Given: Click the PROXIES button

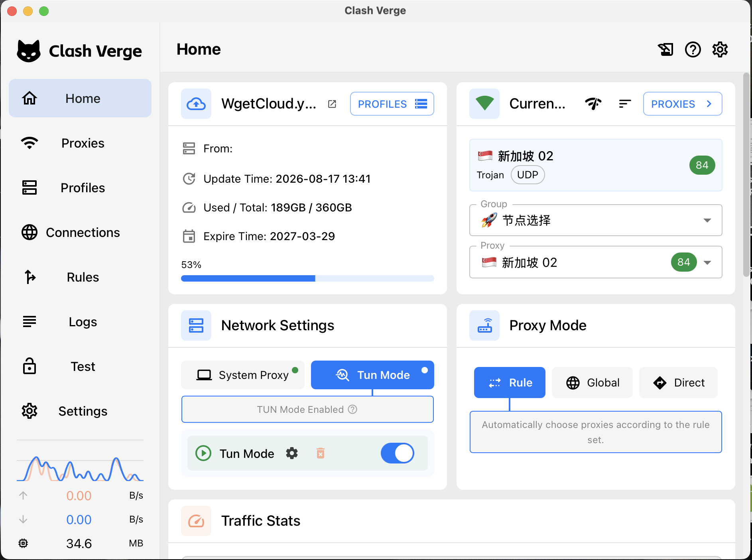Looking at the screenshot, I should 683,104.
